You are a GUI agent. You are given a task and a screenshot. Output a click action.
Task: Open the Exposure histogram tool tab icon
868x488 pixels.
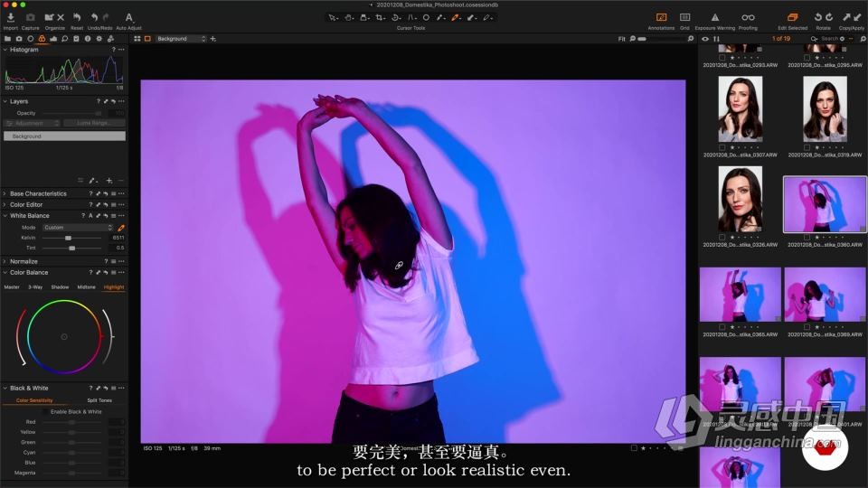click(53, 39)
